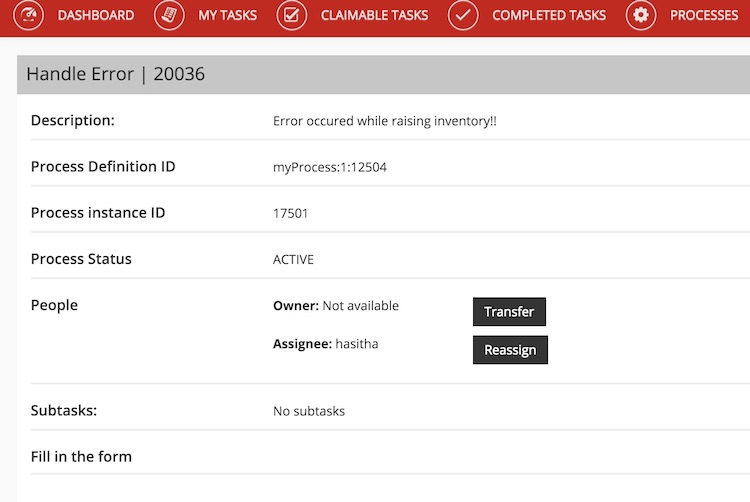Click the Dashboard gauge icon
This screenshot has width=750, height=502.
[29, 15]
